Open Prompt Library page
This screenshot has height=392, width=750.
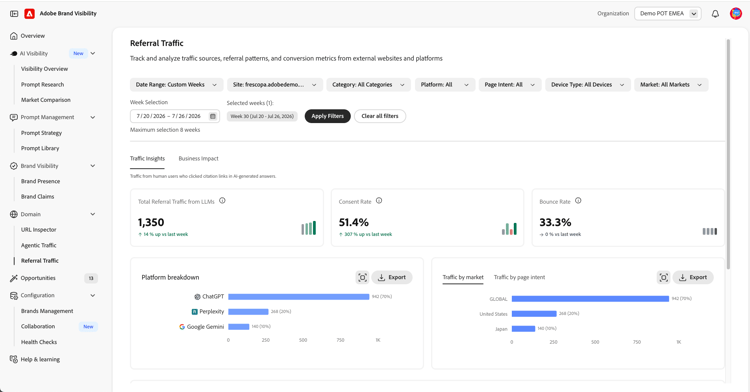click(x=40, y=148)
